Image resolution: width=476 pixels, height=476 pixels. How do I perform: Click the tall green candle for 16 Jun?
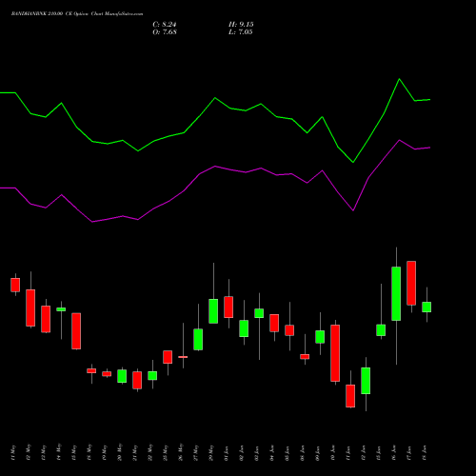pyautogui.click(x=396, y=293)
